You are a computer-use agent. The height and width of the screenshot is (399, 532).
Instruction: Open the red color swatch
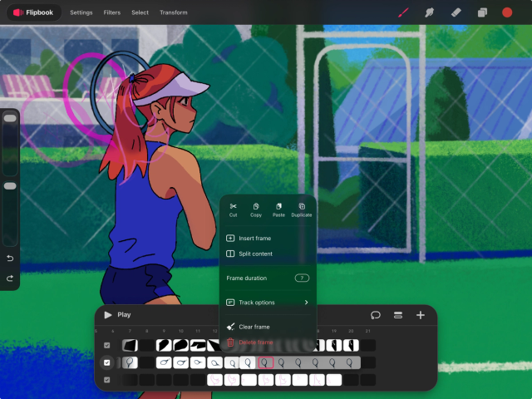tap(507, 12)
